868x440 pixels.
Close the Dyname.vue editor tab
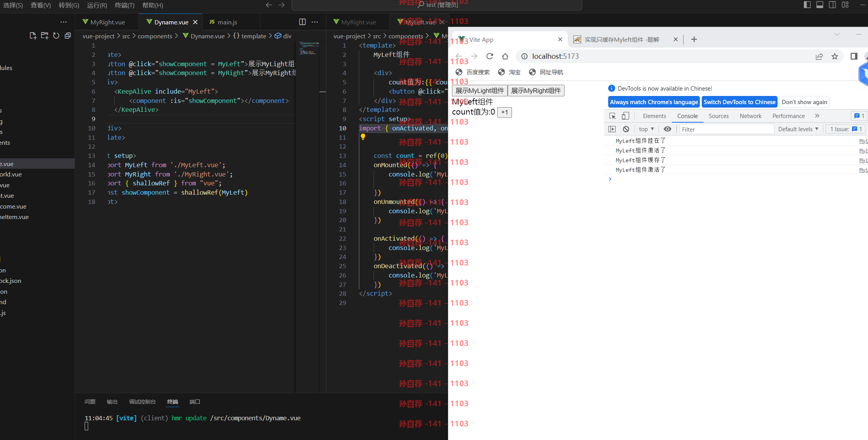[195, 22]
